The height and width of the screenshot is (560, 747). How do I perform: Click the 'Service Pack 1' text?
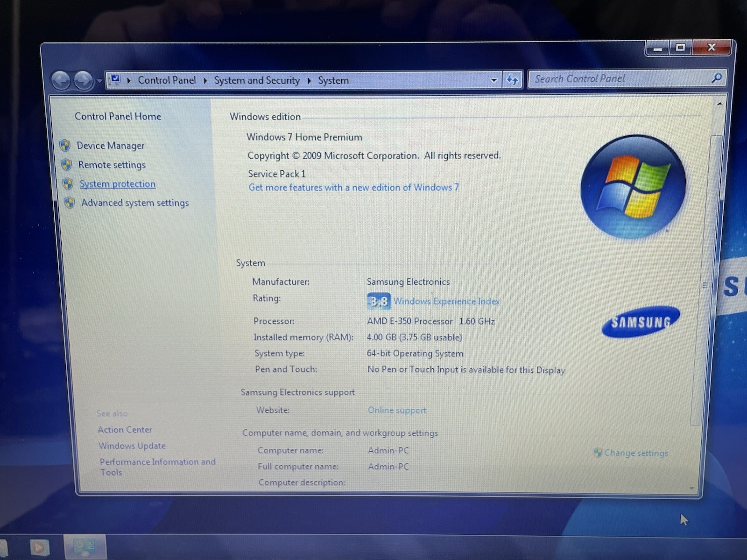click(277, 174)
